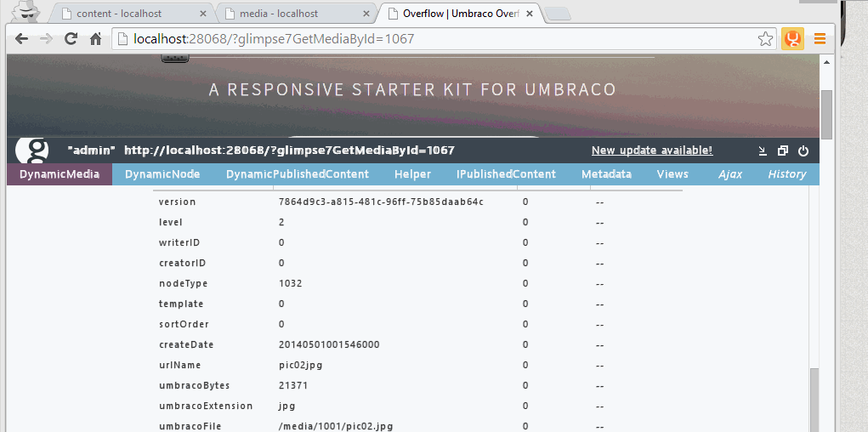The width and height of the screenshot is (868, 432).
Task: Click the browser forward arrow
Action: click(x=46, y=39)
